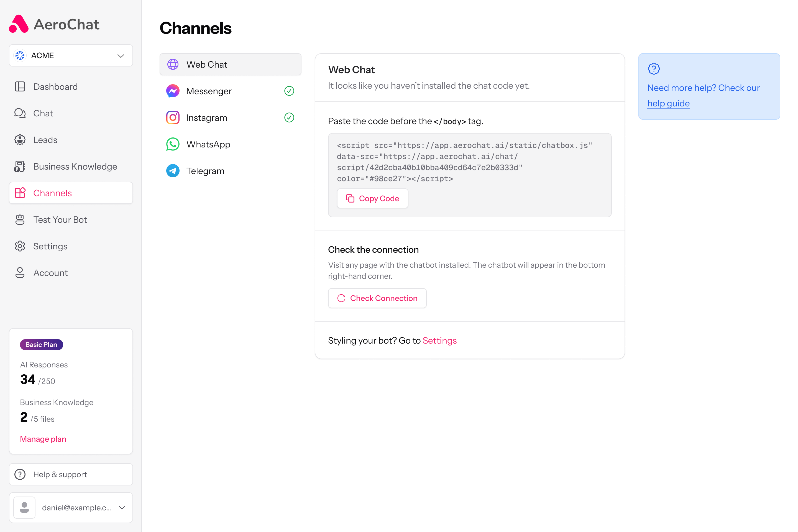Click the AeroChat logo

pos(54,24)
